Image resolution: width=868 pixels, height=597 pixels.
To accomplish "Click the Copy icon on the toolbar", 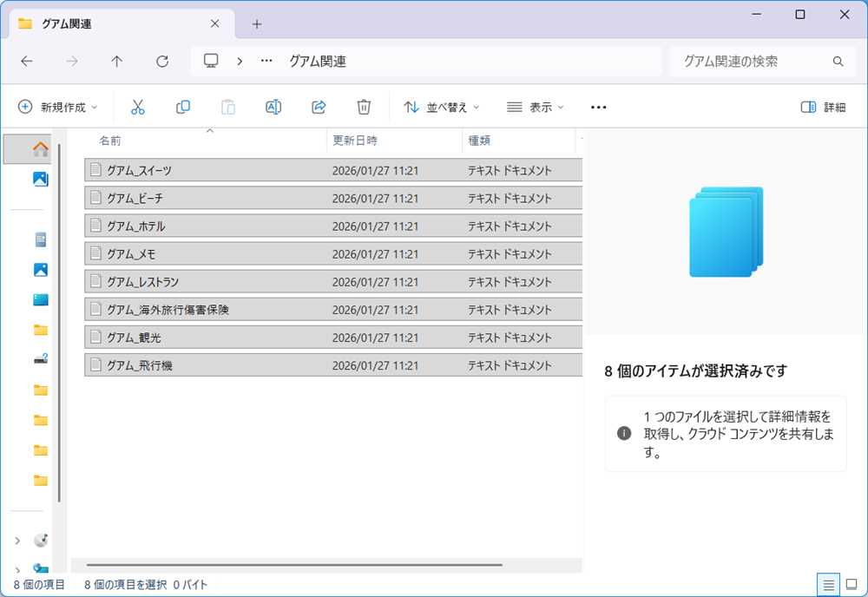I will [183, 107].
